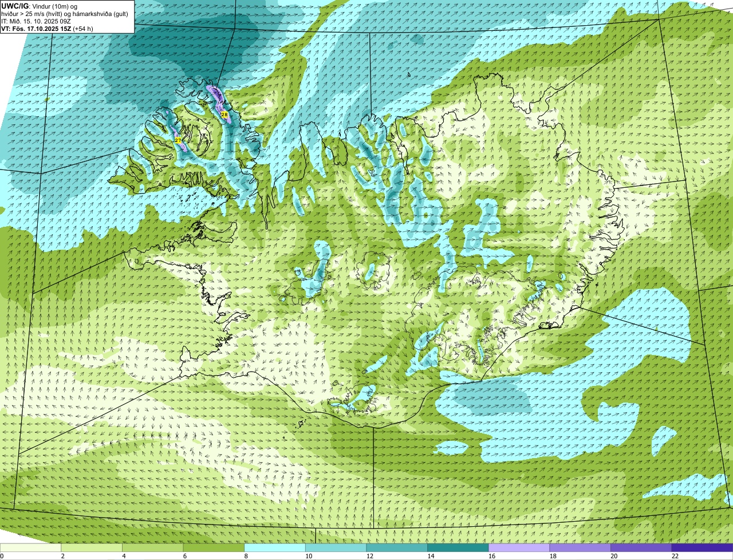
Task: Select the 12–14 m/s teal legend swatch
Action: click(397, 547)
